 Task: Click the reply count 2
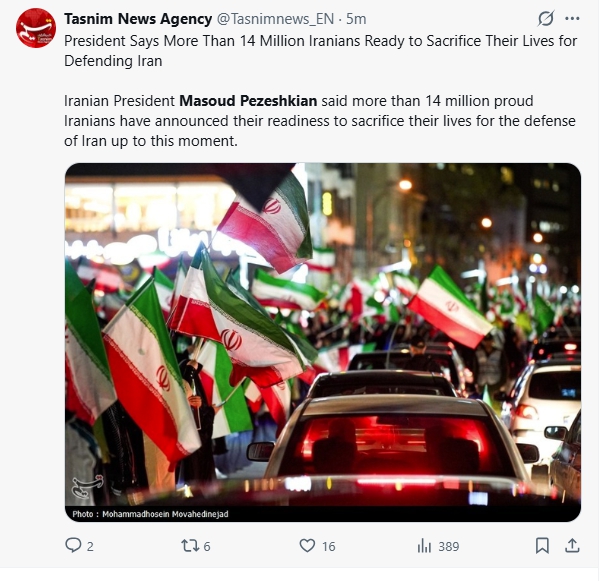tap(90, 546)
